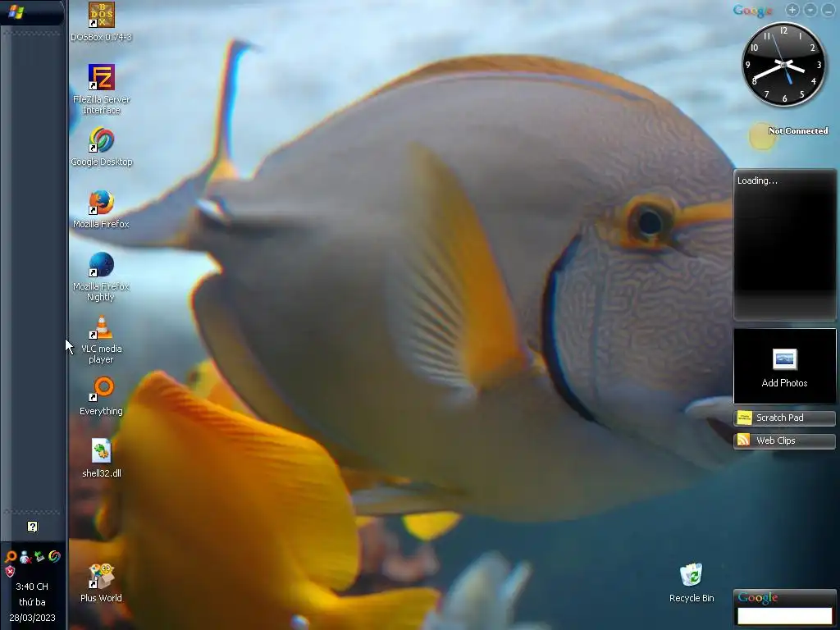Image resolution: width=840 pixels, height=630 pixels.
Task: Open the sidebar options dropdown arrow button
Action: point(810,10)
